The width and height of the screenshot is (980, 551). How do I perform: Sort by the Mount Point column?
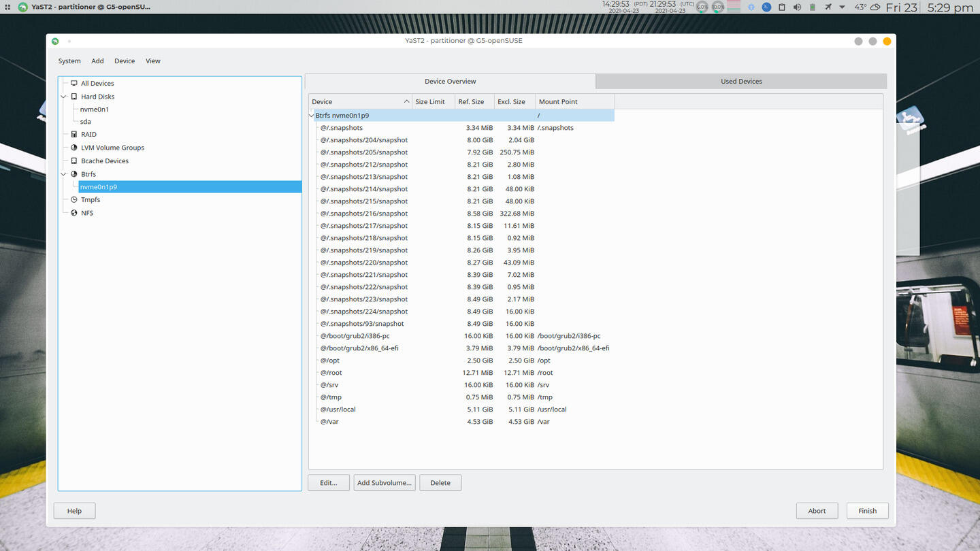575,101
